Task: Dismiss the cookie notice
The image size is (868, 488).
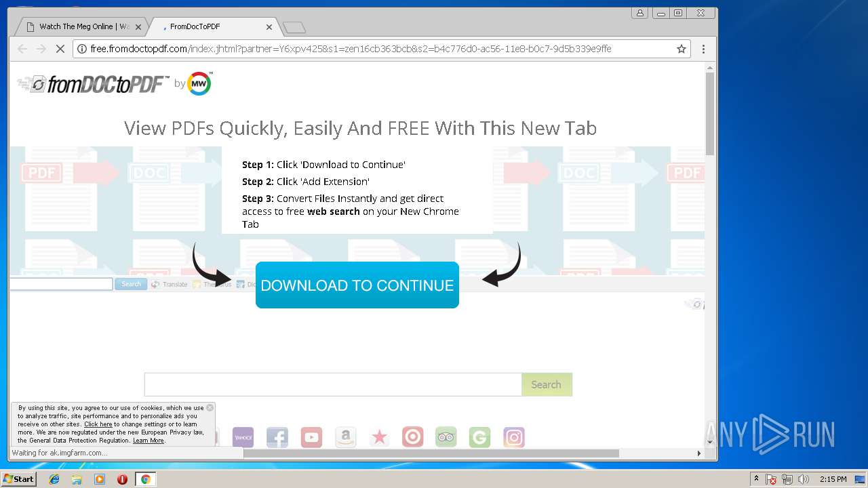Action: point(210,407)
